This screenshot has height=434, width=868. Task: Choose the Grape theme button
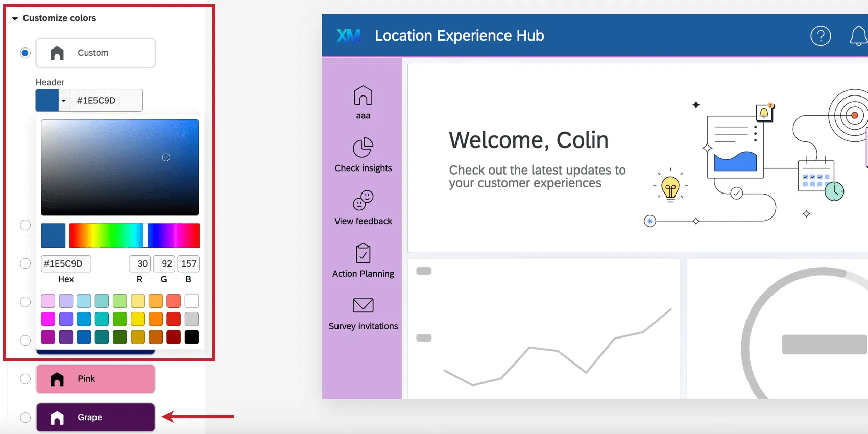click(95, 417)
